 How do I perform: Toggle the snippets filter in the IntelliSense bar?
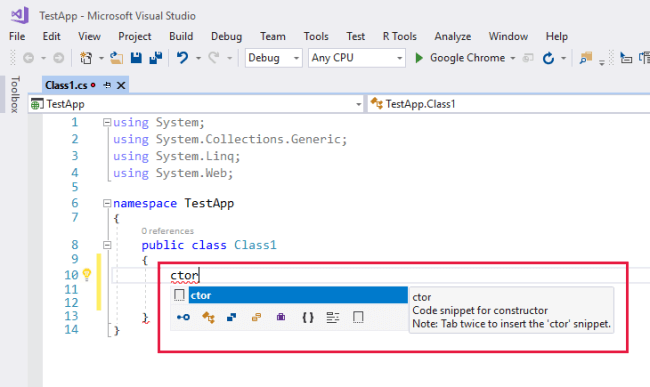[x=358, y=317]
